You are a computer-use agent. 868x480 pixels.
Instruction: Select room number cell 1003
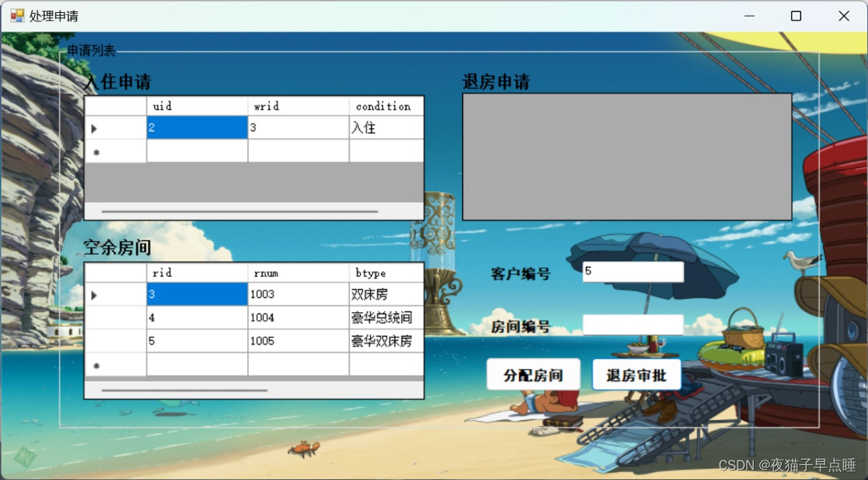(299, 294)
